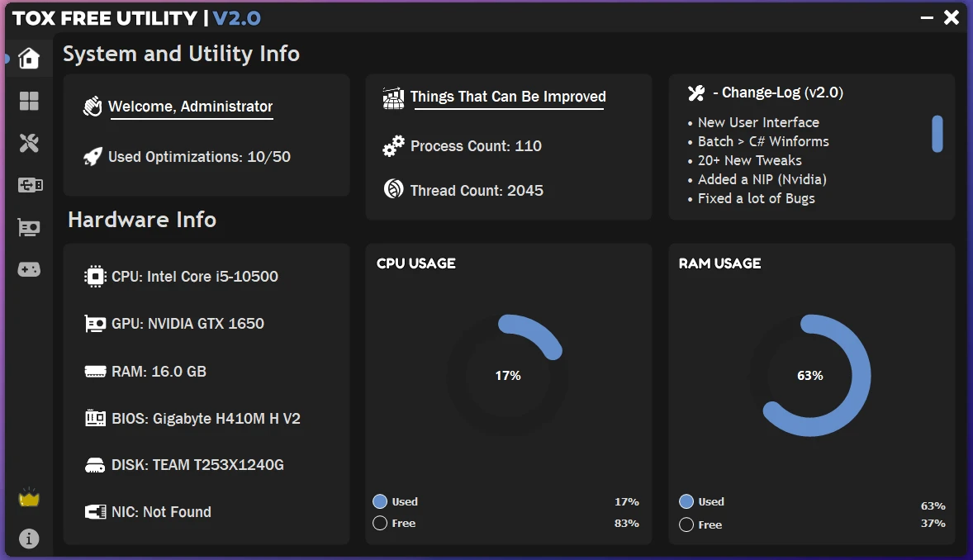This screenshot has height=560, width=973.
Task: Click the Change-Log blue scrollbar thumb
Action: point(937,134)
